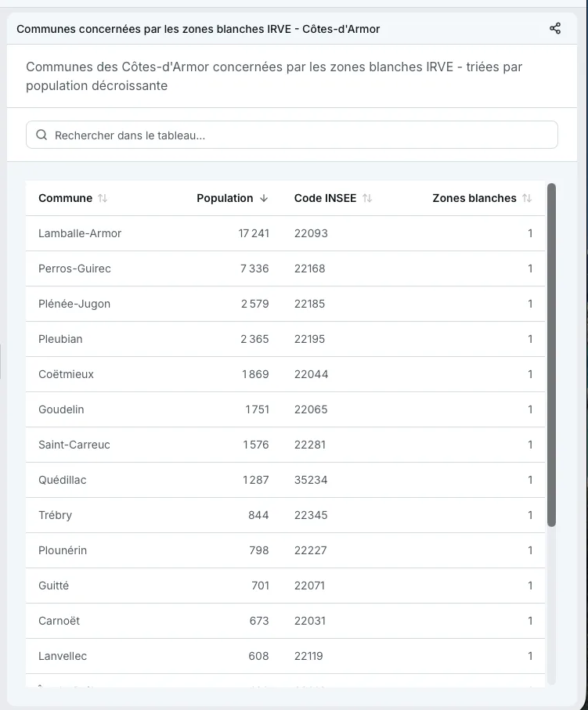The height and width of the screenshot is (710, 588).
Task: Click INSEE code '22031'
Action: (x=310, y=621)
